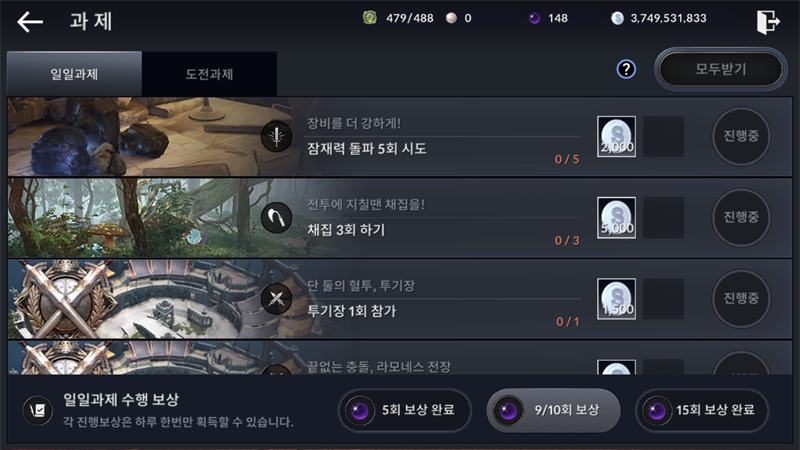Tap the pearl currency icon showing 0
This screenshot has height=450, width=800.
[x=451, y=18]
